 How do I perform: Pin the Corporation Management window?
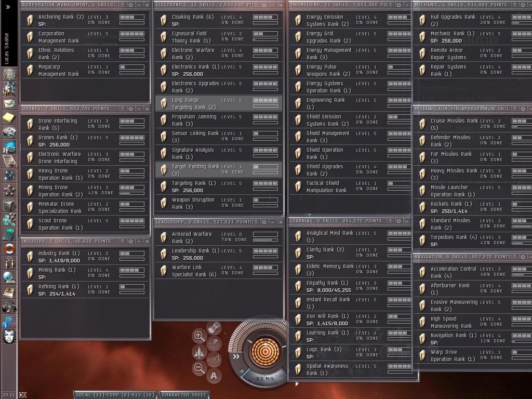(130, 5)
